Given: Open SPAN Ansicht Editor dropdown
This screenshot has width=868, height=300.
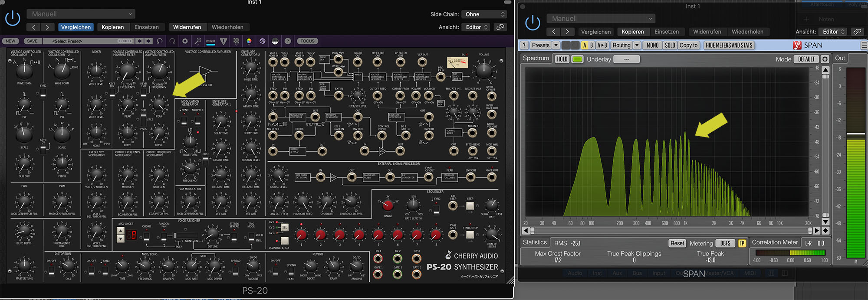Looking at the screenshot, I should pyautogui.click(x=833, y=32).
